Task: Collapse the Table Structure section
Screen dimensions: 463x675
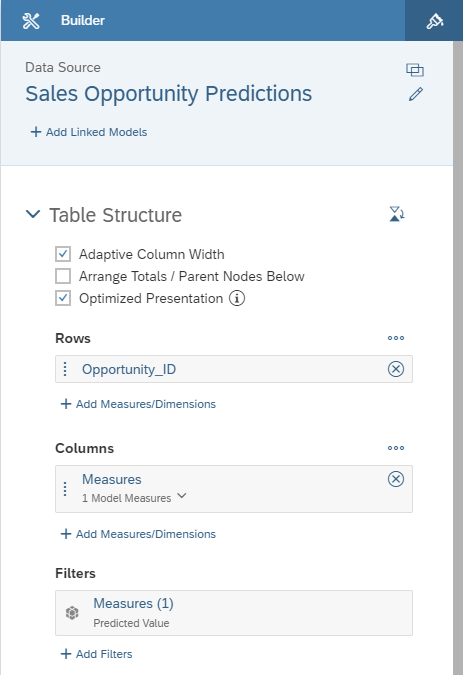Action: coord(33,214)
